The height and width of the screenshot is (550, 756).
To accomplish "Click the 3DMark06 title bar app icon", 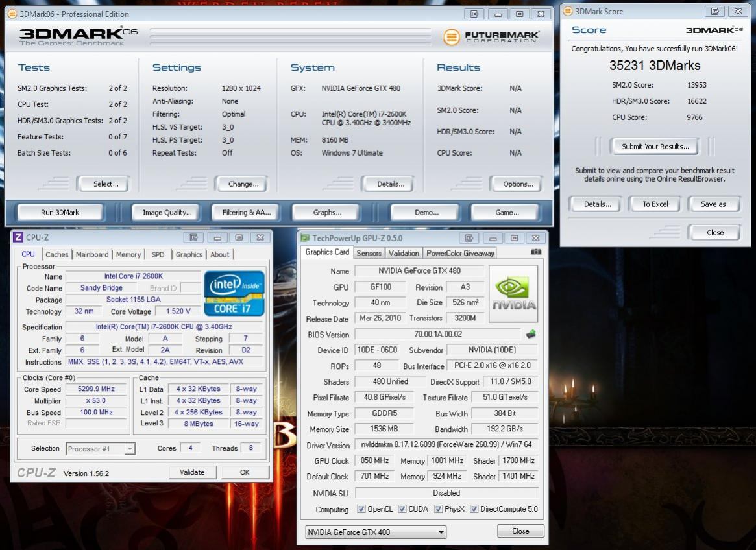I will [12, 14].
